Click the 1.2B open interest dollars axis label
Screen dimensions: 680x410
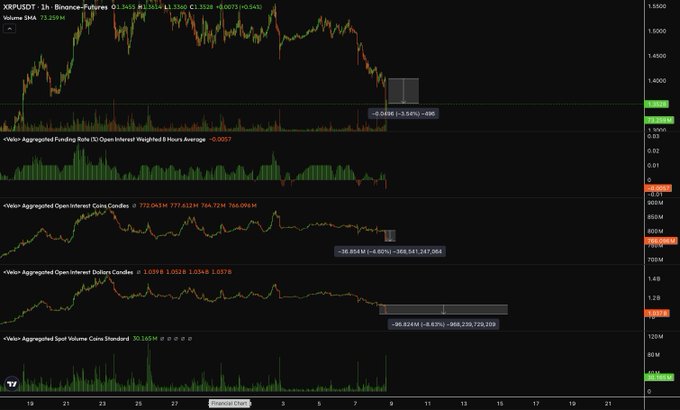[x=654, y=298]
